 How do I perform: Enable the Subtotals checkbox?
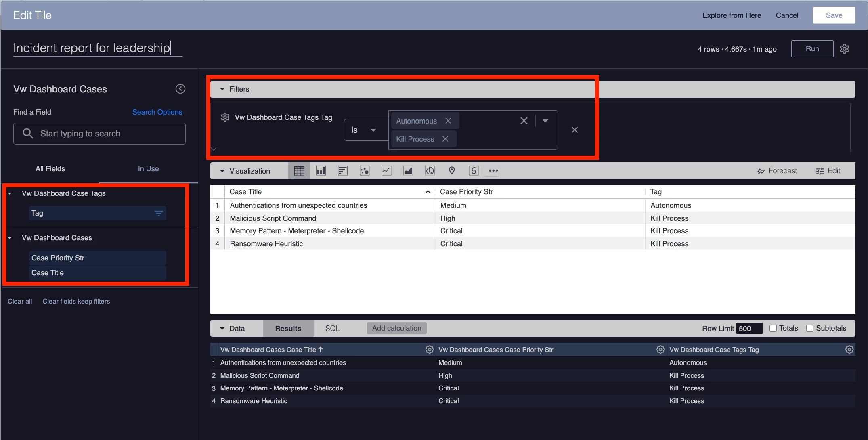pos(810,328)
